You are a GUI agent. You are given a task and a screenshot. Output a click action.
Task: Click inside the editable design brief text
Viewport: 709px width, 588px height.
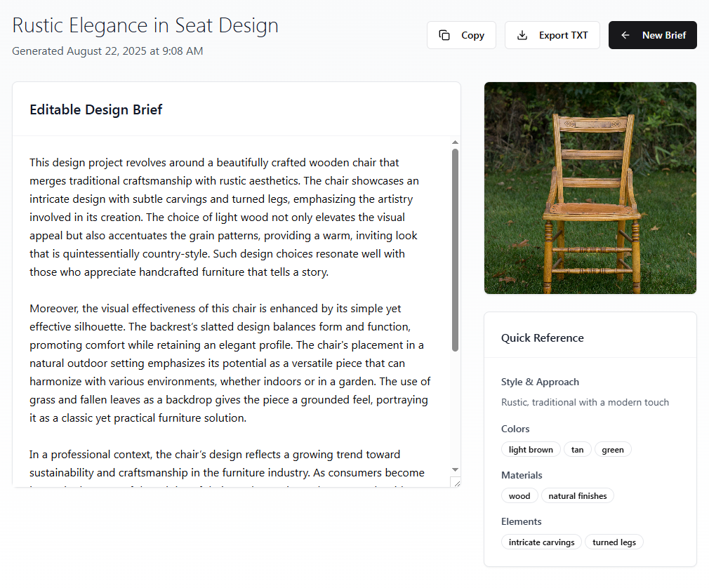click(x=225, y=309)
